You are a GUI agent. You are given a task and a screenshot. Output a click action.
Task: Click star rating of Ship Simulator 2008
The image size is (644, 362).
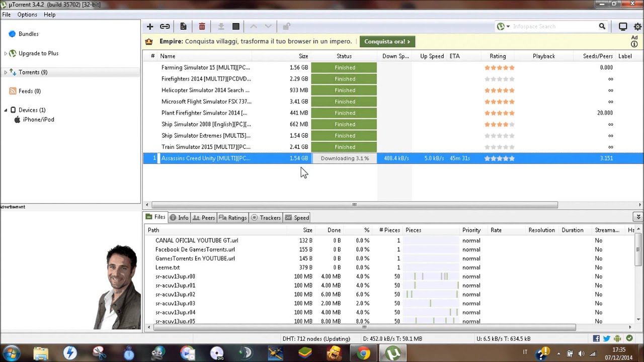[x=499, y=124]
